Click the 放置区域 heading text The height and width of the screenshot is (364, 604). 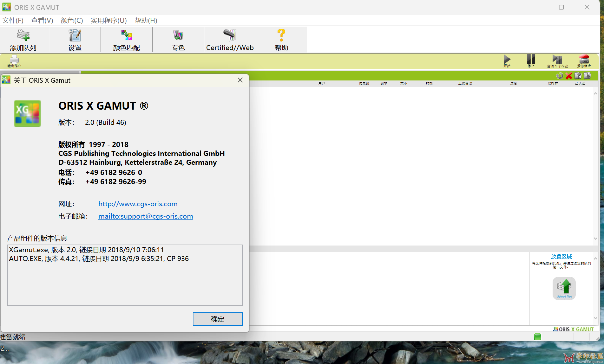561,257
